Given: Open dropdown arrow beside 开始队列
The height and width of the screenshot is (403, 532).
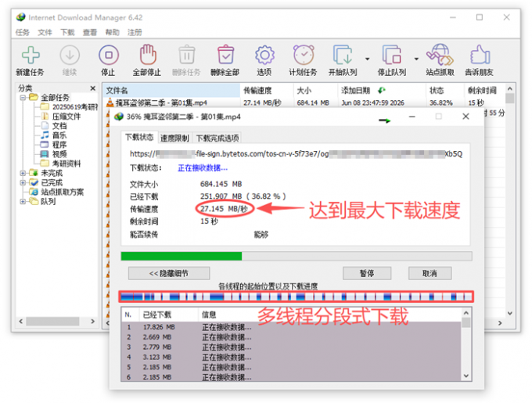Looking at the screenshot, I should point(367,59).
